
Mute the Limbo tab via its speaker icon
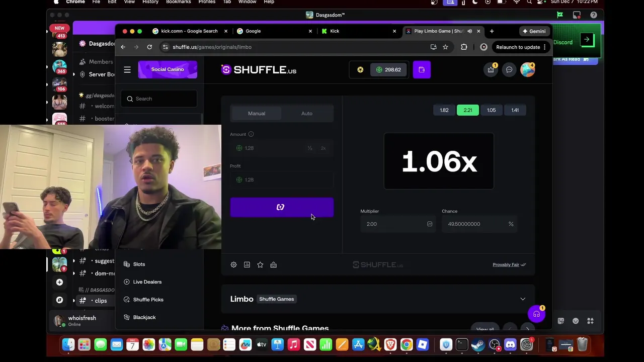(x=469, y=31)
